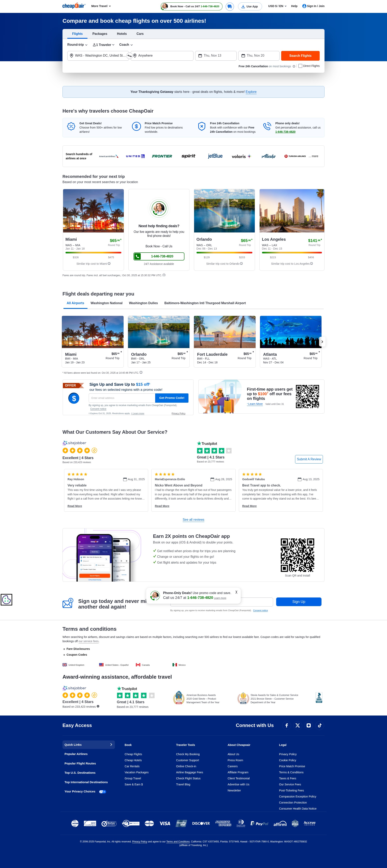Open the Thu, Nov 13 departure date picker
The height and width of the screenshot is (868, 387).
click(216, 56)
